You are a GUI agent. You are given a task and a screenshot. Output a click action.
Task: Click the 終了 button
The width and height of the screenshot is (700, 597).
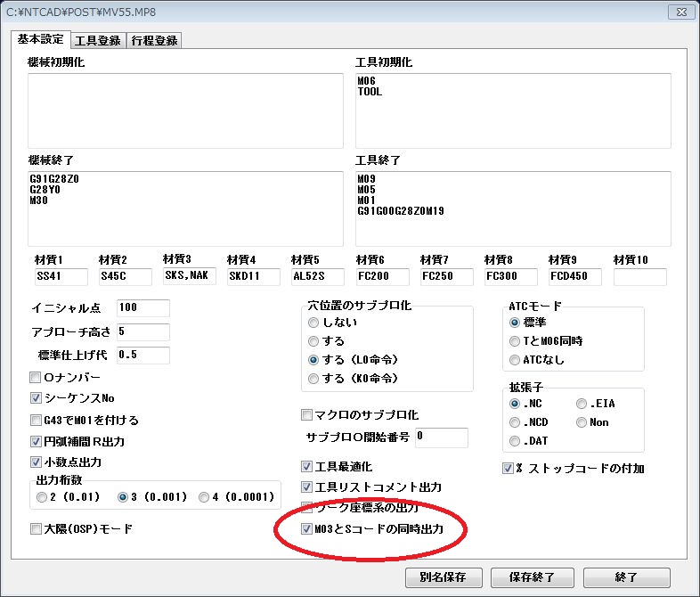(626, 577)
